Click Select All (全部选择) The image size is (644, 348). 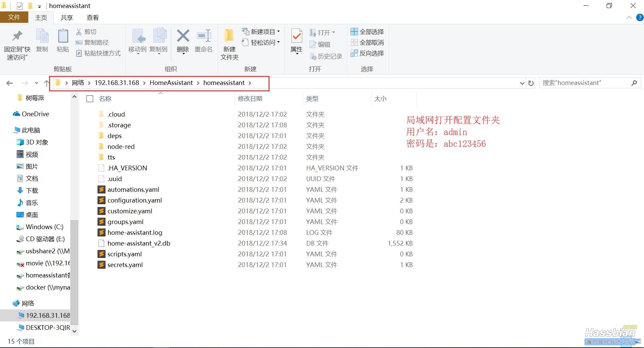[x=367, y=32]
